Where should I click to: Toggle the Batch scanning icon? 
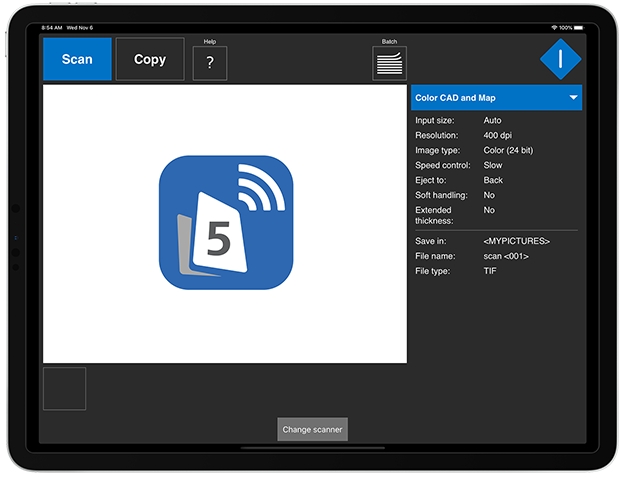[x=389, y=63]
